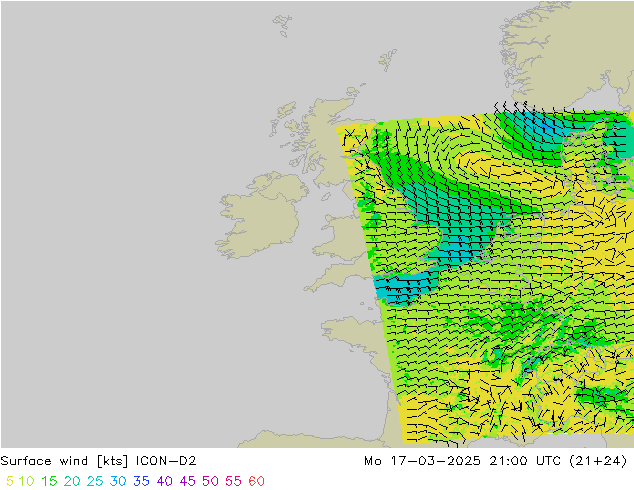Click the Faroe Islands outline
The width and height of the screenshot is (634, 490).
coord(282,25)
